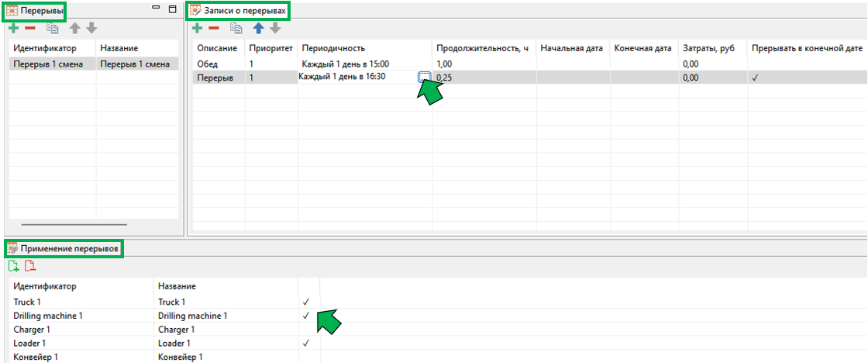Remove selected break in Перерывы panel
Screen dimensions: 868x363
[30, 28]
